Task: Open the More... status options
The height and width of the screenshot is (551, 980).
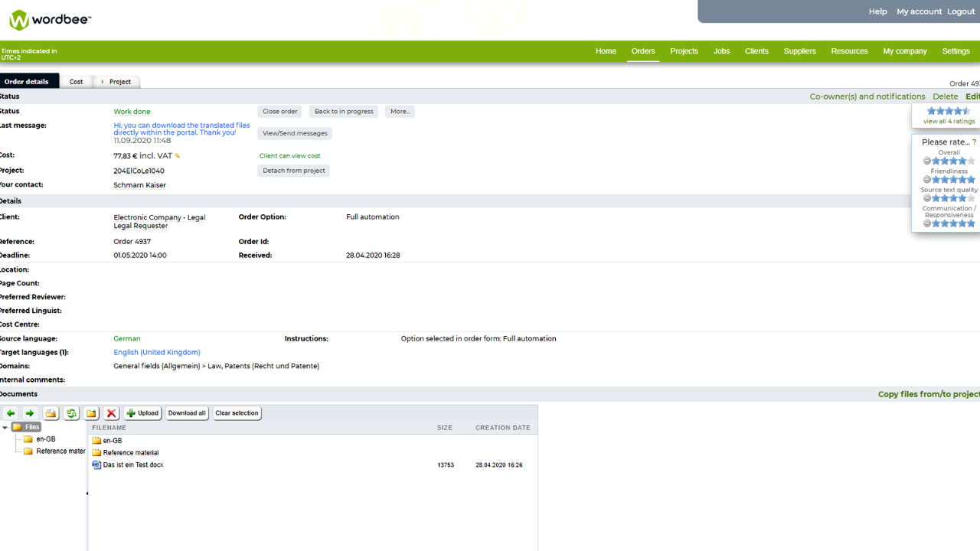Action: [x=400, y=112]
